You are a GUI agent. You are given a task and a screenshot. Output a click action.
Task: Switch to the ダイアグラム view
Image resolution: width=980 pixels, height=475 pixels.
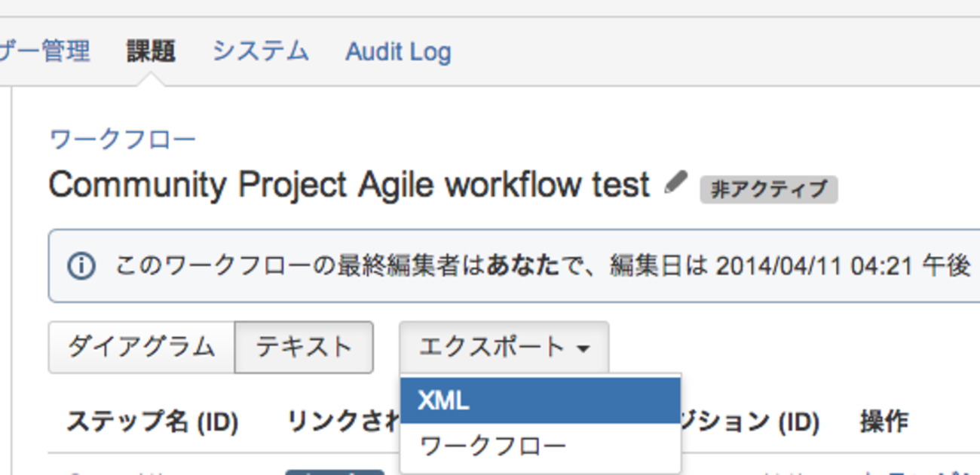pyautogui.click(x=142, y=348)
